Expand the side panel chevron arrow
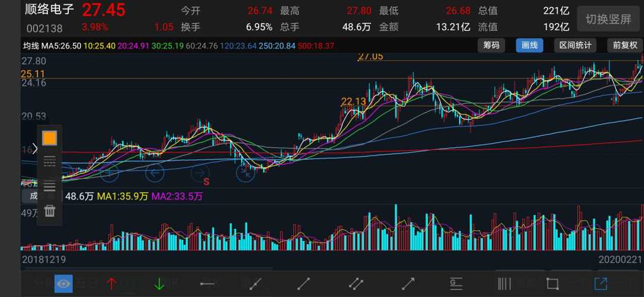The image size is (644, 297). click(35, 149)
